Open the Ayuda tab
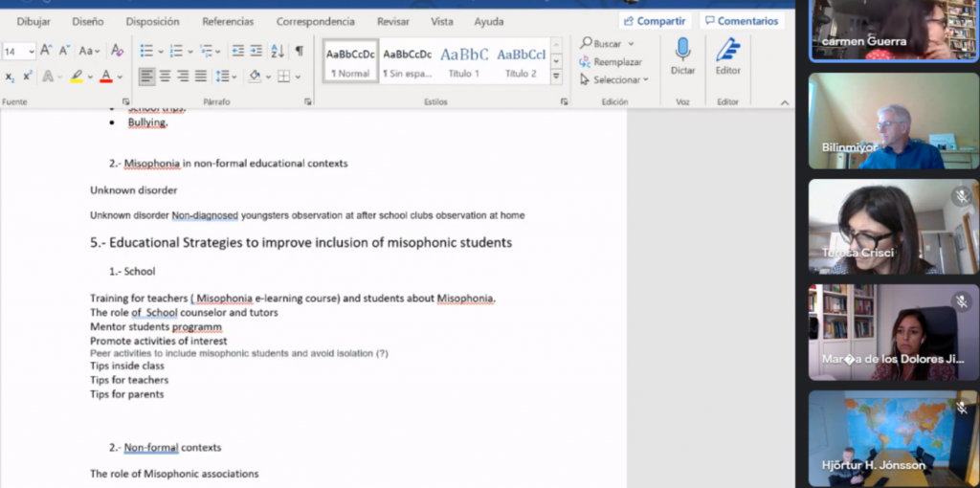 point(489,22)
